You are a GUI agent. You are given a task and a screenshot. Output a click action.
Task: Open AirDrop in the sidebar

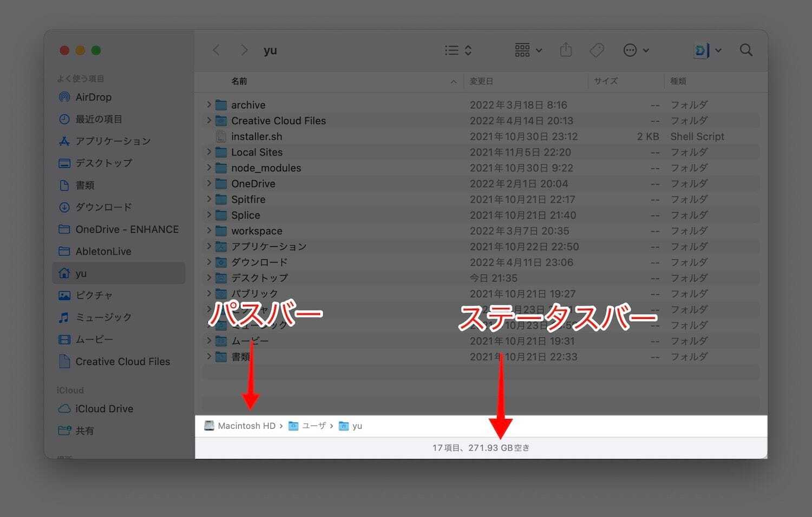click(x=119, y=97)
